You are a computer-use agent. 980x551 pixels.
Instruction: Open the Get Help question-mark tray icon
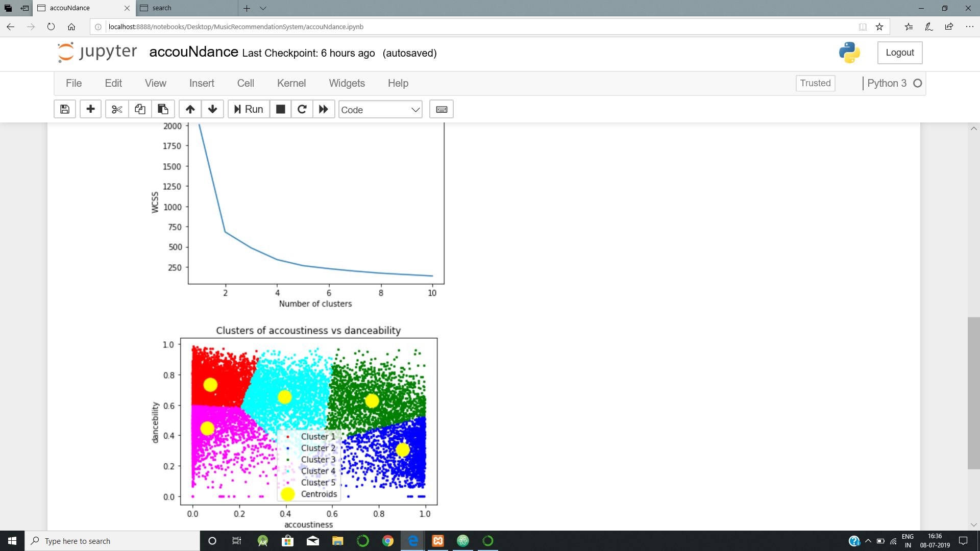coord(854,541)
